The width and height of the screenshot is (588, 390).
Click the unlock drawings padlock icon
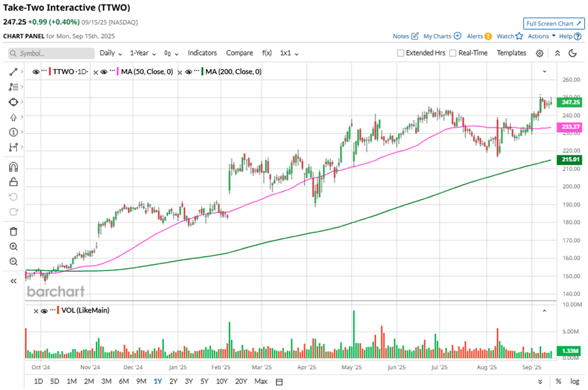[x=13, y=182]
